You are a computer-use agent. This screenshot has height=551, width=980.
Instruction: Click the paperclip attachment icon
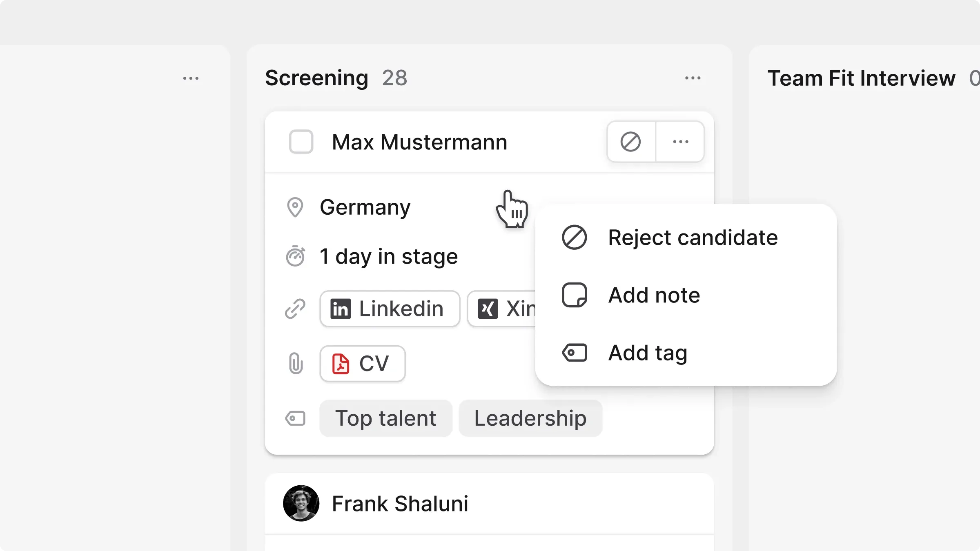click(296, 364)
